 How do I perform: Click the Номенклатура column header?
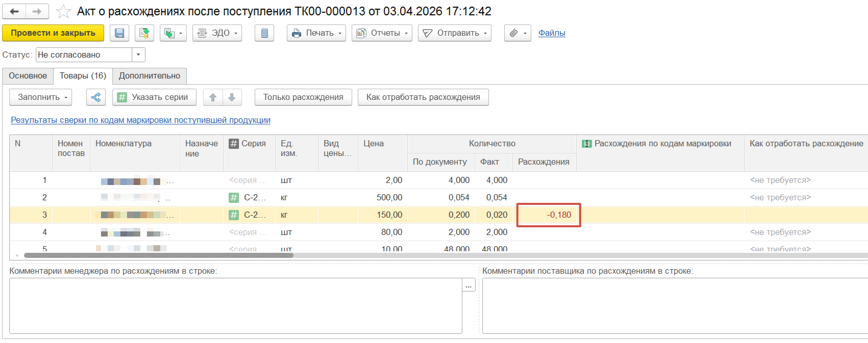tap(135, 153)
